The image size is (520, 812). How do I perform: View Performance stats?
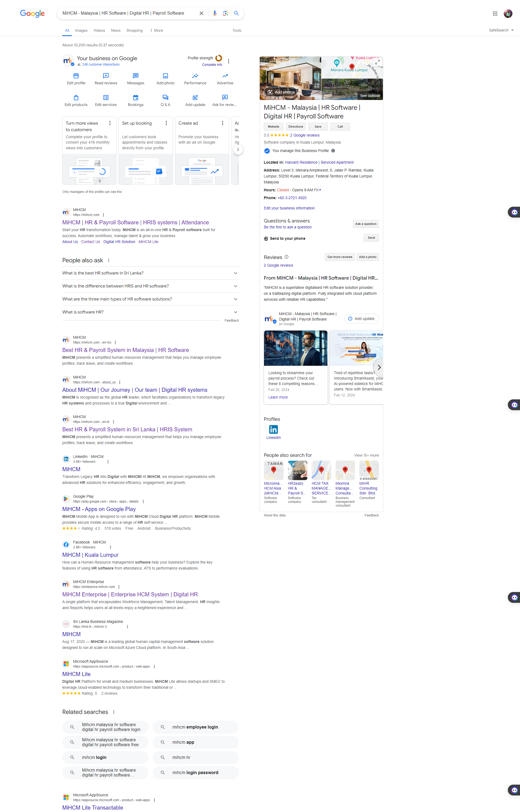tap(195, 79)
